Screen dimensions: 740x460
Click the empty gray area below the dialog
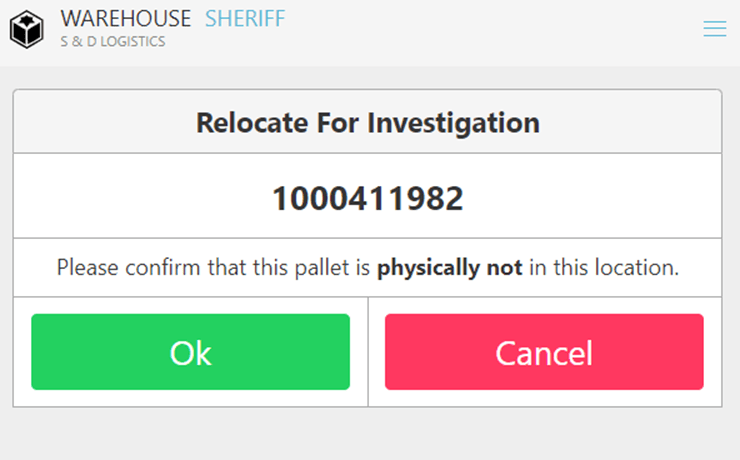tap(368, 435)
